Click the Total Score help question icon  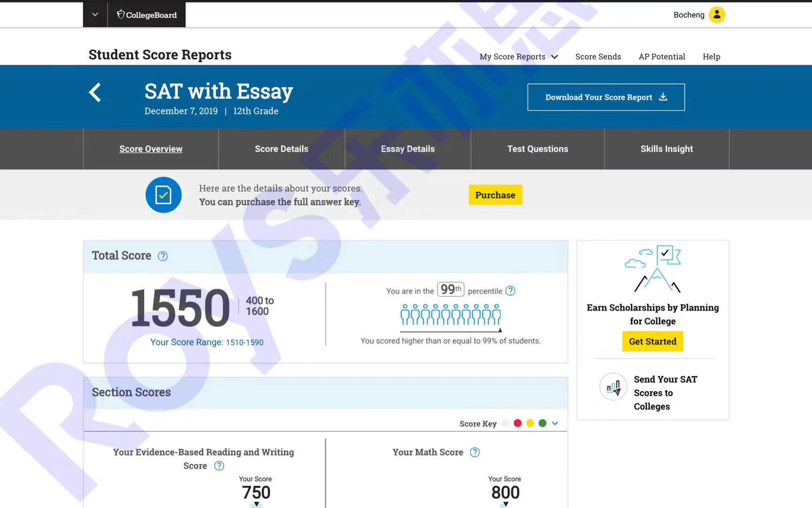point(163,256)
